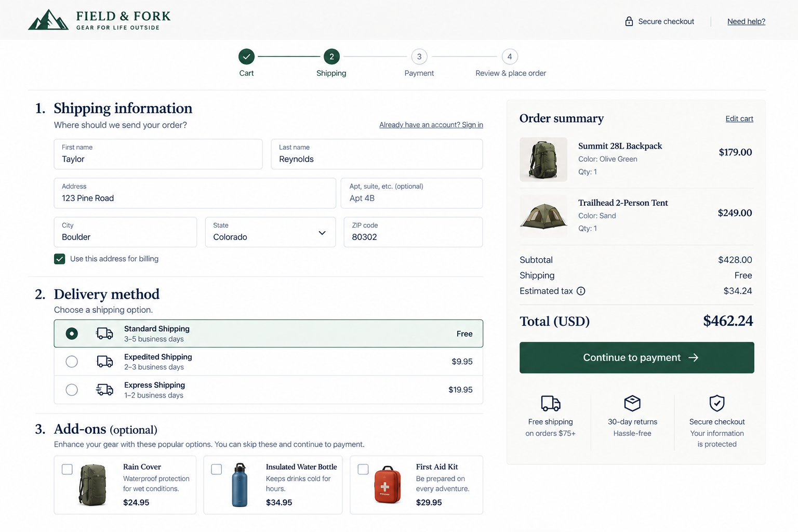Click the Express Shipping fast truck icon
Image resolution: width=798 pixels, height=532 pixels.
click(x=104, y=390)
